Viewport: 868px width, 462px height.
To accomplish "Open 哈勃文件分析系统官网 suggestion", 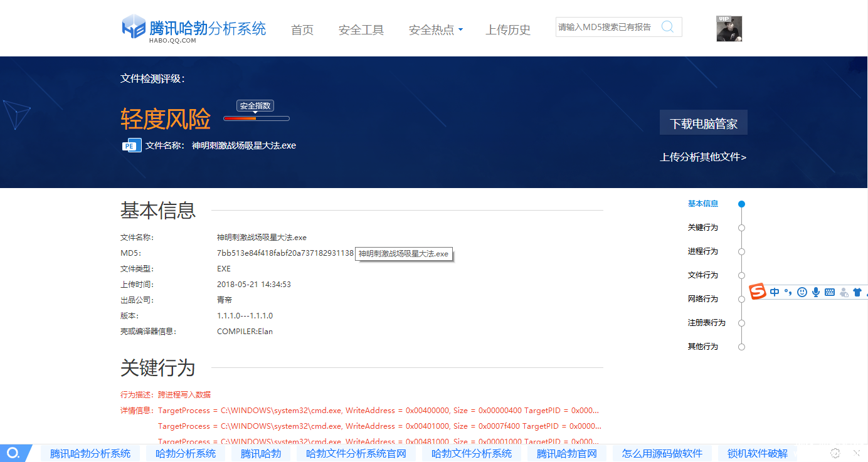I will pos(356,453).
